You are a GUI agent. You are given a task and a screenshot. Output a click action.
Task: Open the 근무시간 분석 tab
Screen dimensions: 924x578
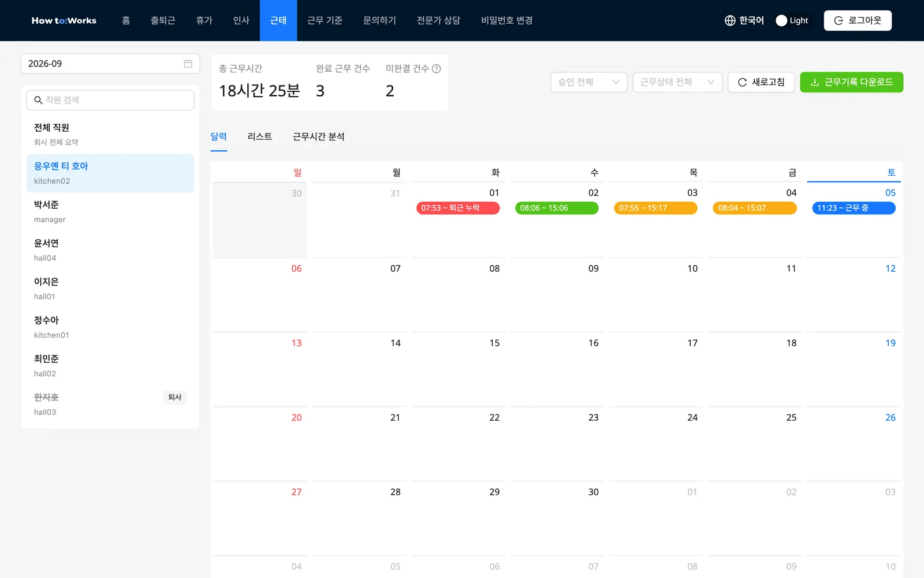click(x=319, y=137)
